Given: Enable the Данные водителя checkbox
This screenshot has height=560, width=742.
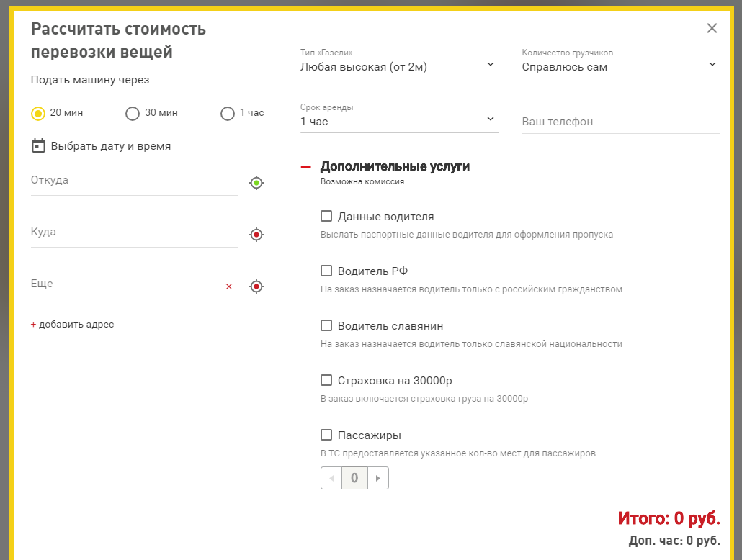Looking at the screenshot, I should 326,216.
